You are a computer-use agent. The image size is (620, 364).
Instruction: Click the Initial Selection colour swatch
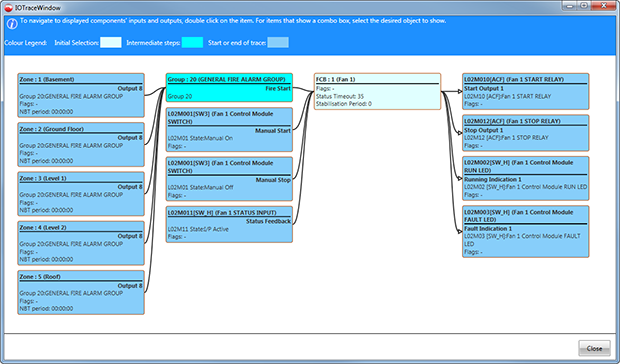tap(111, 42)
